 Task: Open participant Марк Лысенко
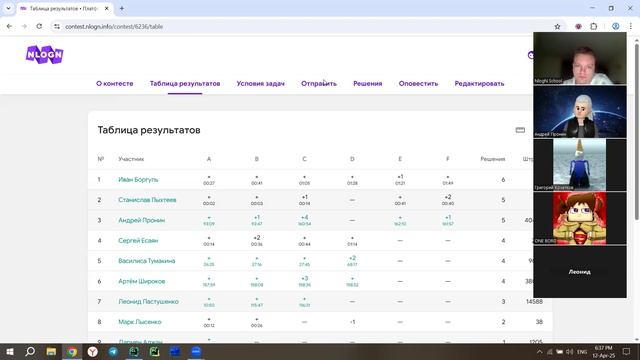pos(140,322)
